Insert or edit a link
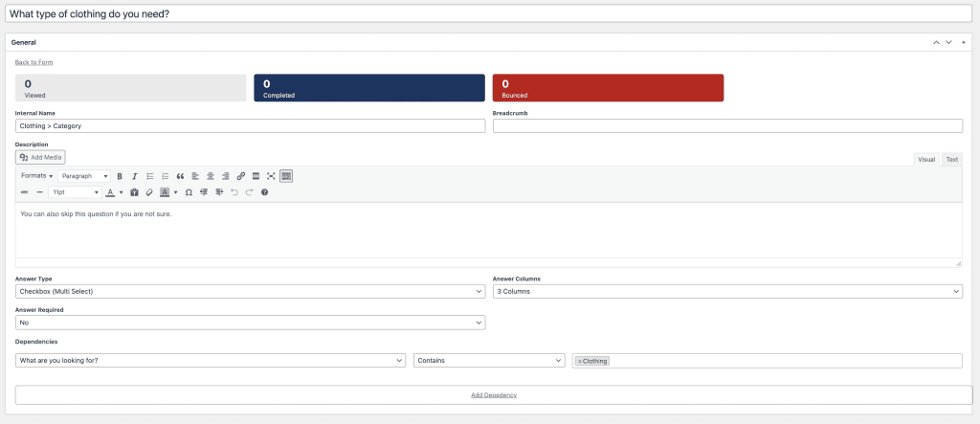This screenshot has width=980, height=424. coord(240,176)
